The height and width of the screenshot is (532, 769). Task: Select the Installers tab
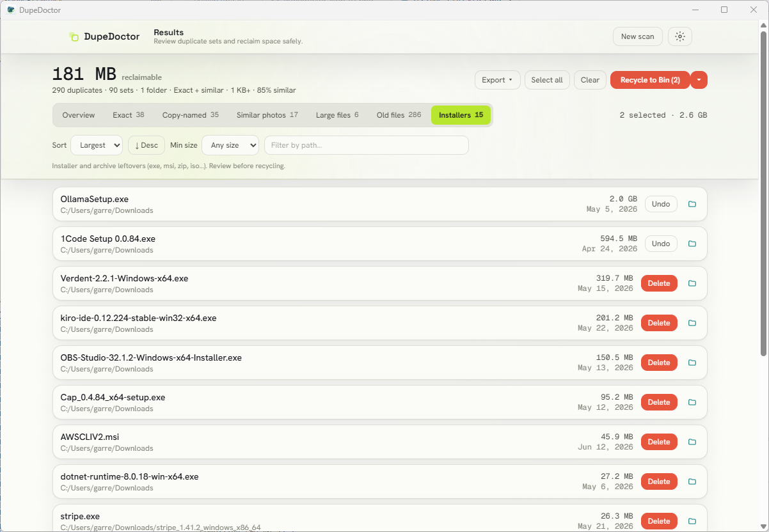click(x=461, y=115)
